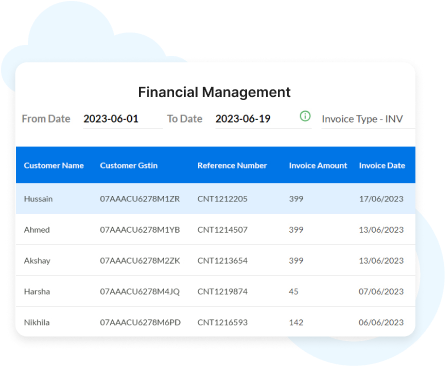
Task: Click invoice amount 142 in Nikhila row
Action: coord(296,322)
